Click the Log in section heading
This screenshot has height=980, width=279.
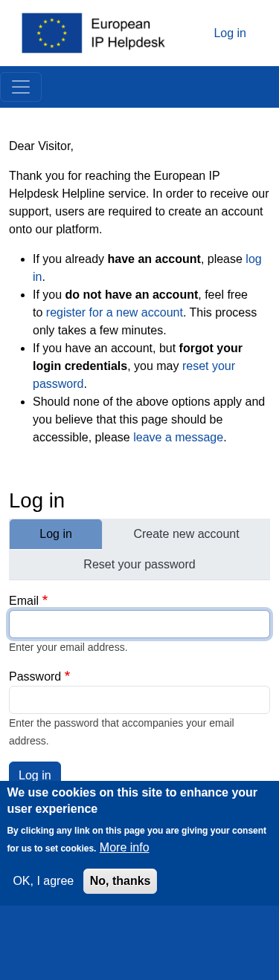pos(37,501)
